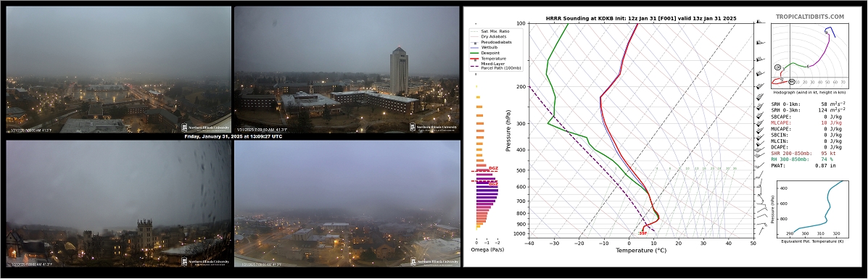Screen dimensions: 868x279
Task: Click the wind barb at 100 hPa level
Action: point(760,22)
